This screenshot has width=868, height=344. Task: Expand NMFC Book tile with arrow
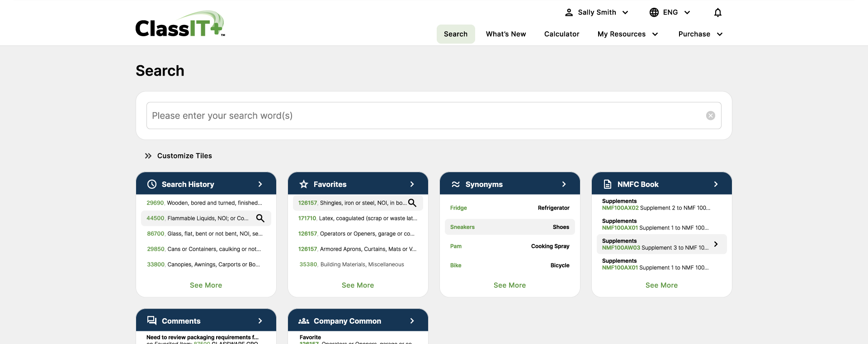716,184
